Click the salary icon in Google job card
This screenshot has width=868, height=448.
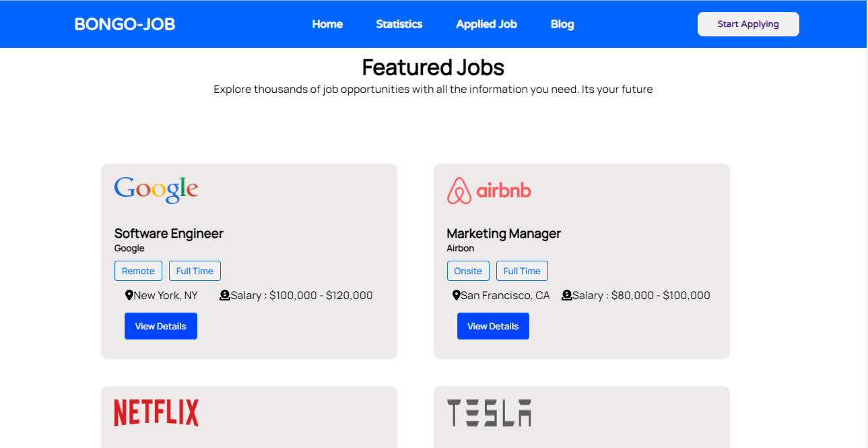(x=225, y=295)
